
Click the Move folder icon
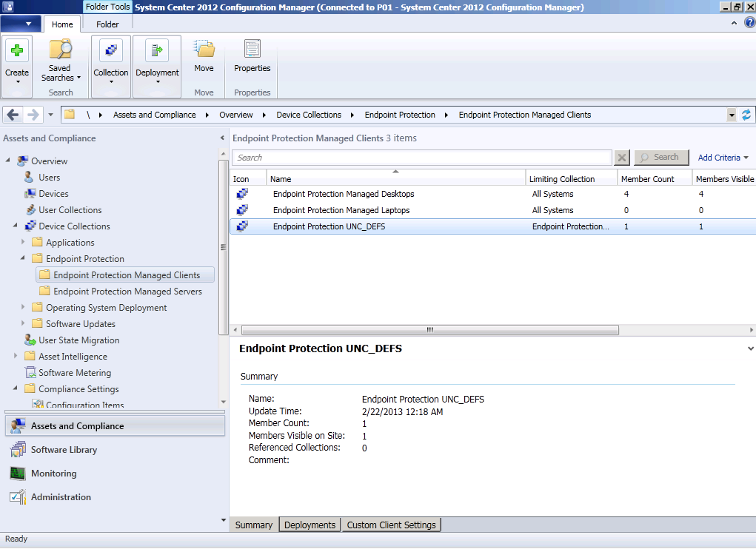[x=204, y=49]
